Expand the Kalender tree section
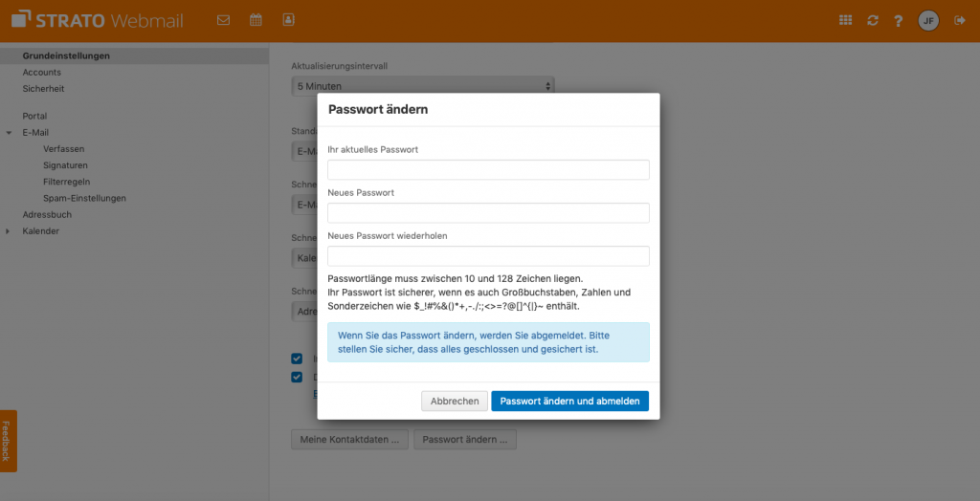The width and height of the screenshot is (980, 501). coord(8,231)
